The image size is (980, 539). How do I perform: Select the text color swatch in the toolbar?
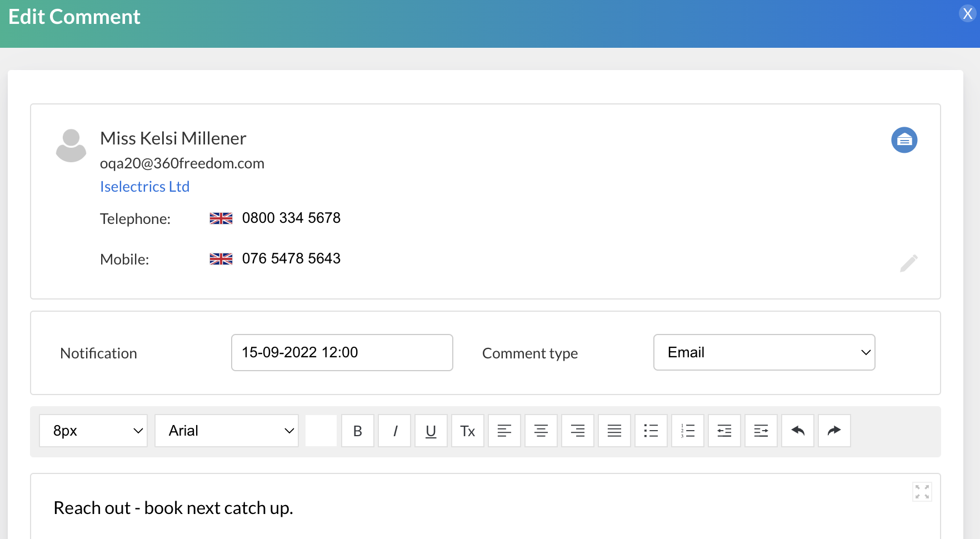[321, 431]
